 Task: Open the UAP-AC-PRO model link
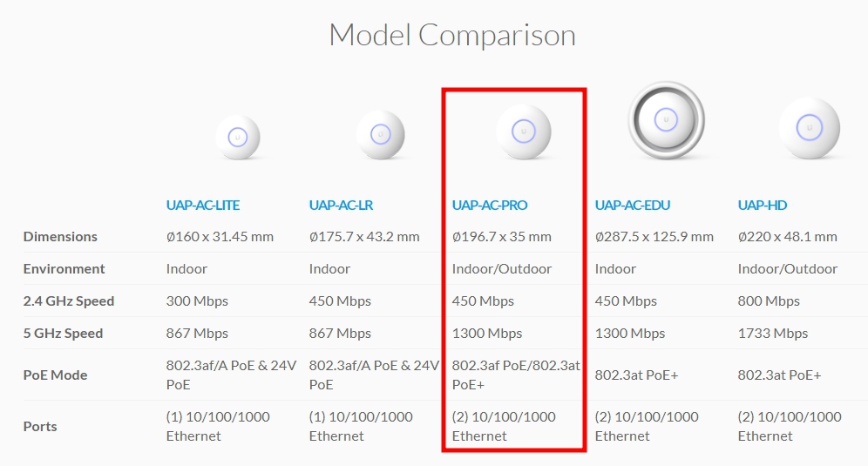pyautogui.click(x=490, y=206)
